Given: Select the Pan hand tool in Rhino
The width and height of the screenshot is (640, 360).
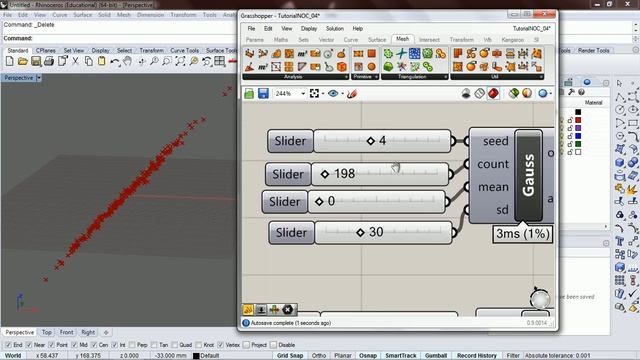Looking at the screenshot, I should point(128,62).
